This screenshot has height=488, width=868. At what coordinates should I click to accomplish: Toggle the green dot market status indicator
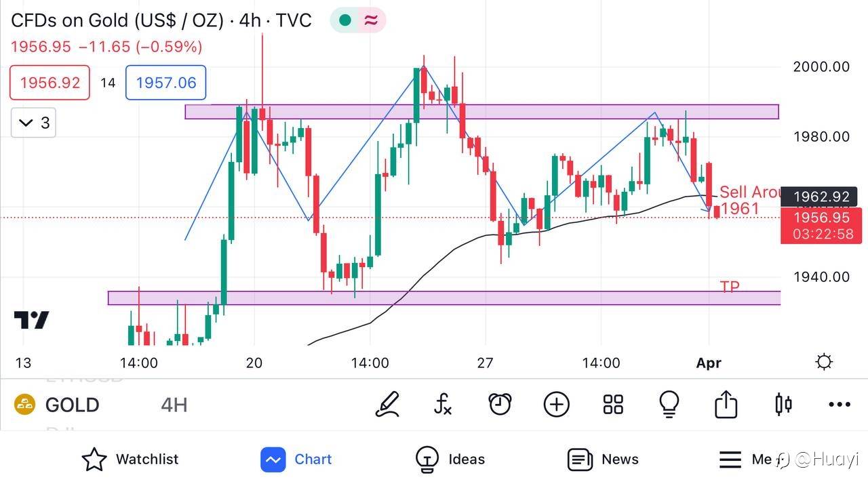pos(345,20)
